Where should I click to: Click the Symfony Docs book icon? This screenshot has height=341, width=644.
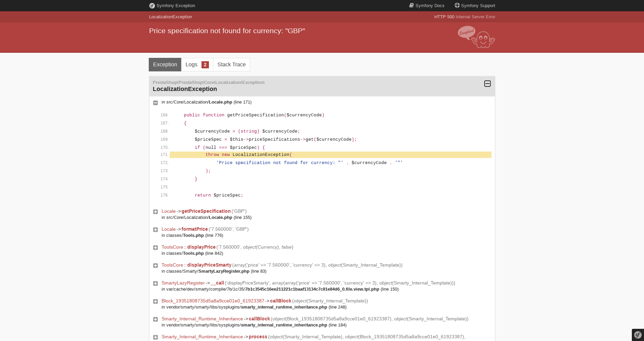[x=411, y=5]
